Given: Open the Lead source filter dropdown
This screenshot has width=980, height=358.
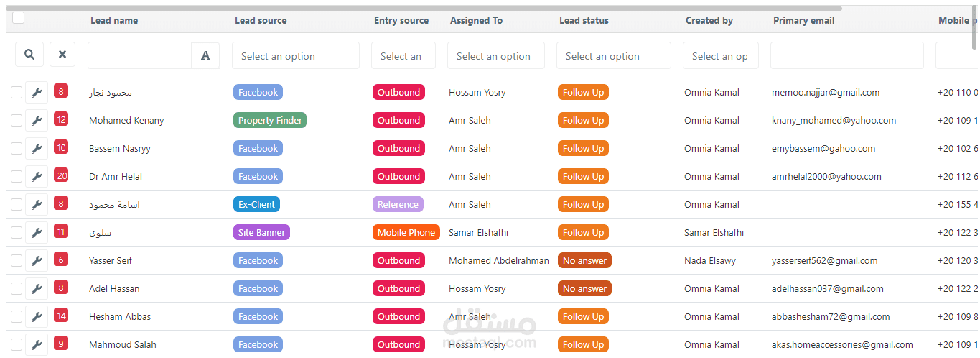Looking at the screenshot, I should [x=296, y=55].
